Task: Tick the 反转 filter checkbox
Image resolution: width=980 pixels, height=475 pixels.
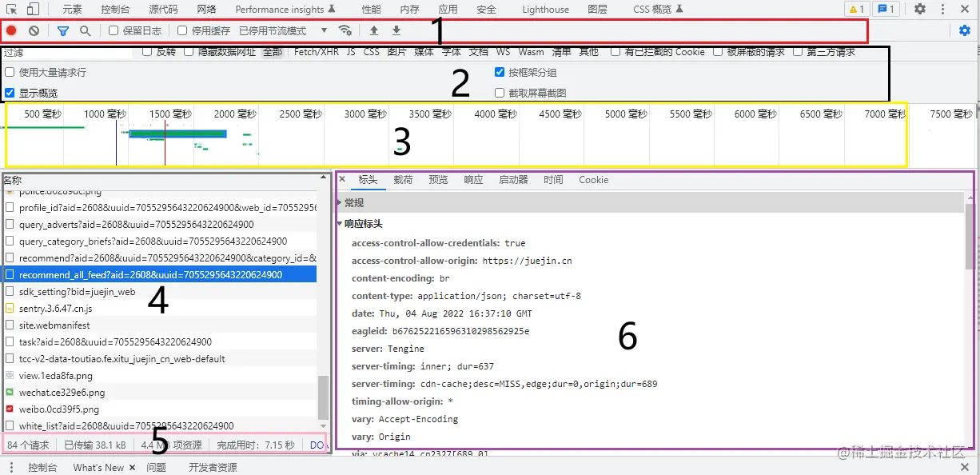Action: (x=147, y=52)
